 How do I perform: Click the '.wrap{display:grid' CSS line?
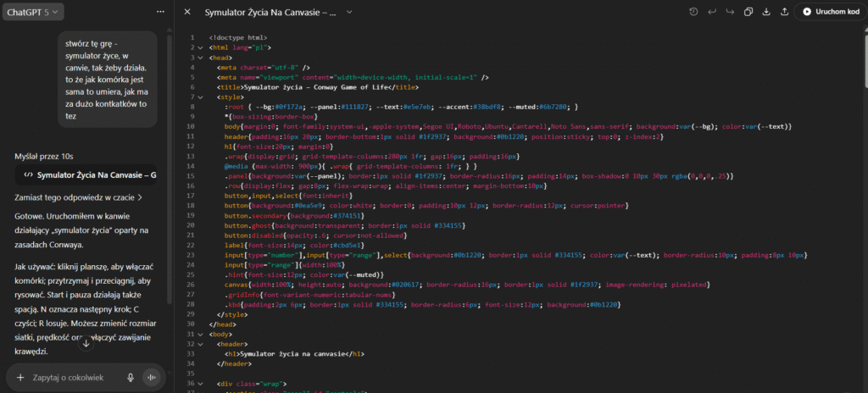tap(371, 156)
